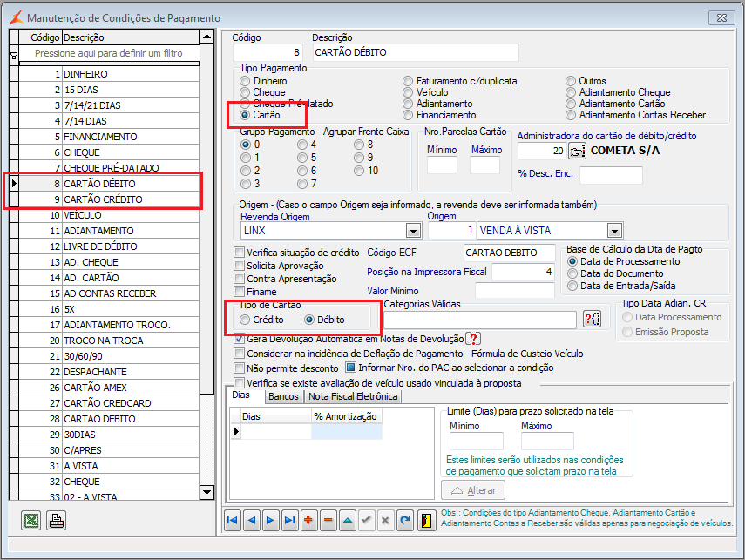Refresh records icon
This screenshot has height=560, width=745.
(405, 520)
